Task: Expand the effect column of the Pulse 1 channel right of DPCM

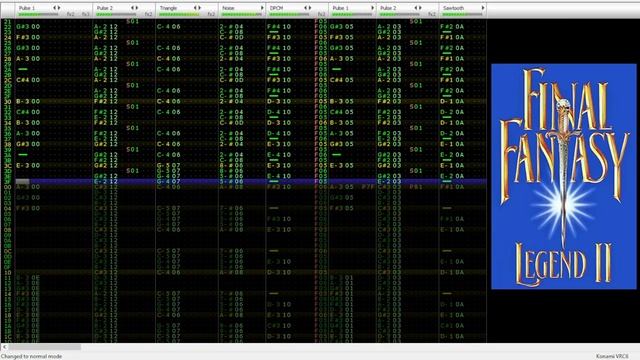Action: (x=373, y=8)
